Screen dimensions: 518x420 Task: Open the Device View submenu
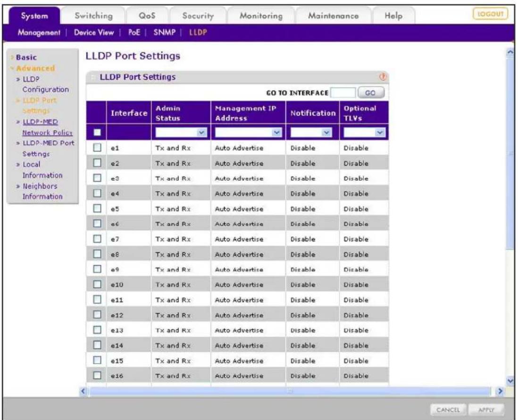point(94,33)
